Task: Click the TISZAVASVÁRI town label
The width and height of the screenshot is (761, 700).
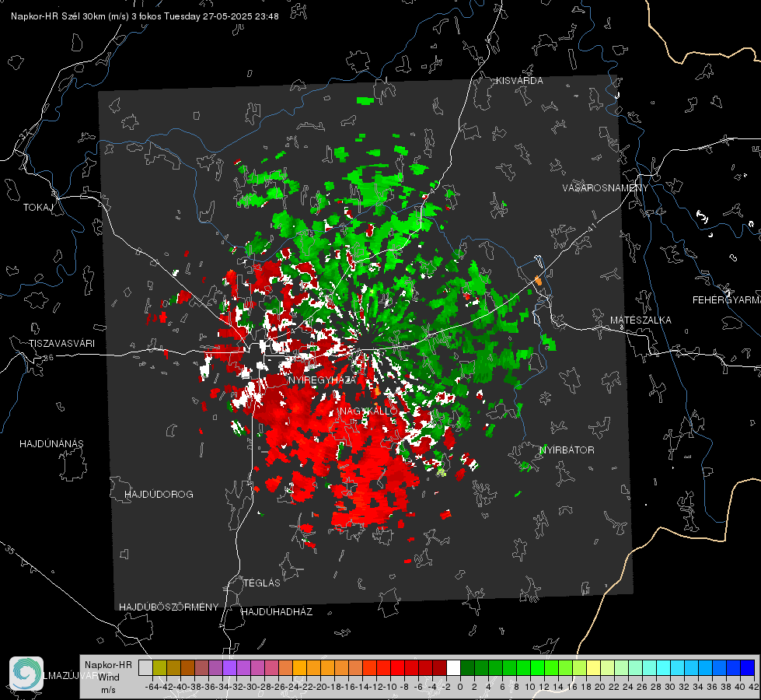Action: pyautogui.click(x=61, y=344)
